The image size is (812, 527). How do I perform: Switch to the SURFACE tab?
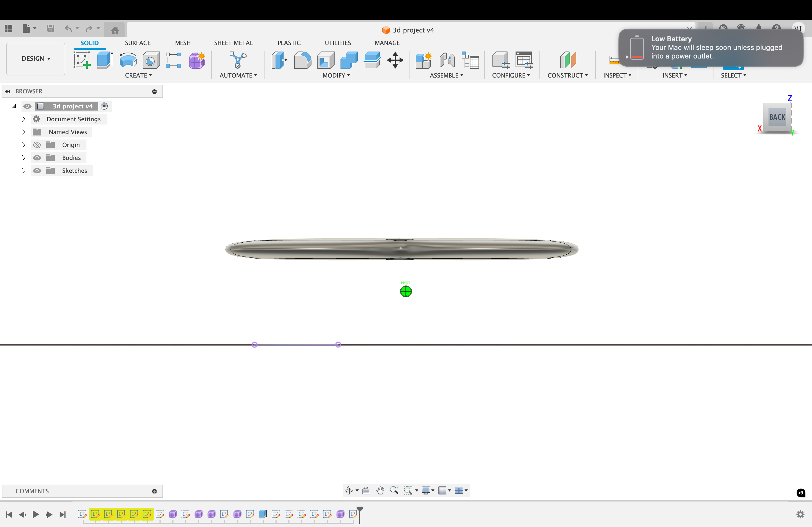(137, 43)
